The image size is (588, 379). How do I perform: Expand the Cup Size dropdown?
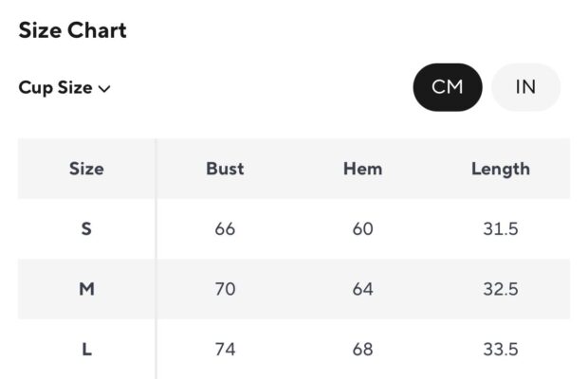64,88
